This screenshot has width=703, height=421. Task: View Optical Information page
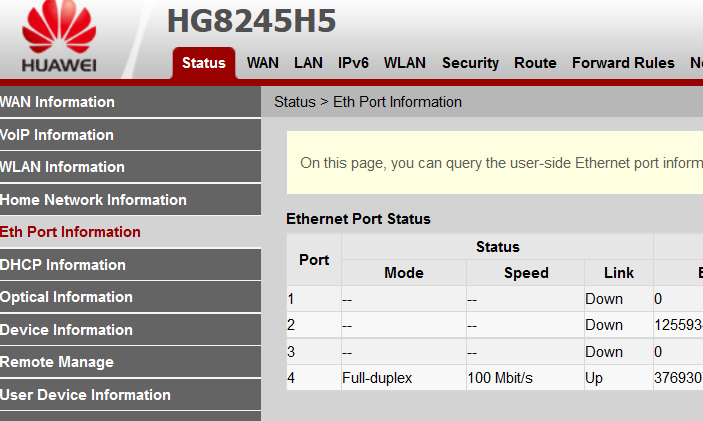point(130,297)
